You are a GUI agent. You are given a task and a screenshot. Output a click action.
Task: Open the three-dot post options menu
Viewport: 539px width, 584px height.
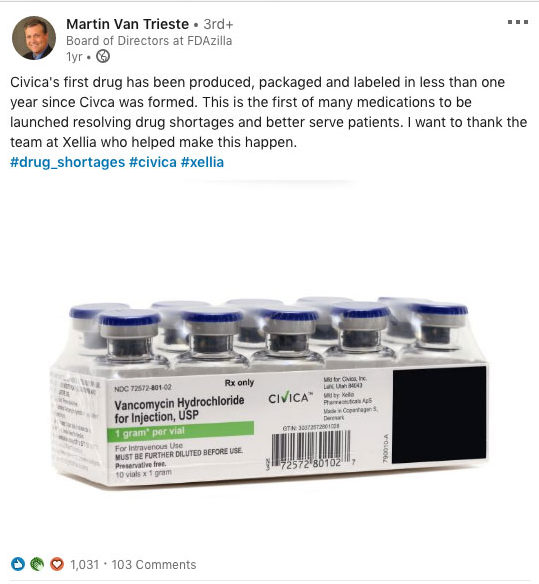pyautogui.click(x=518, y=22)
